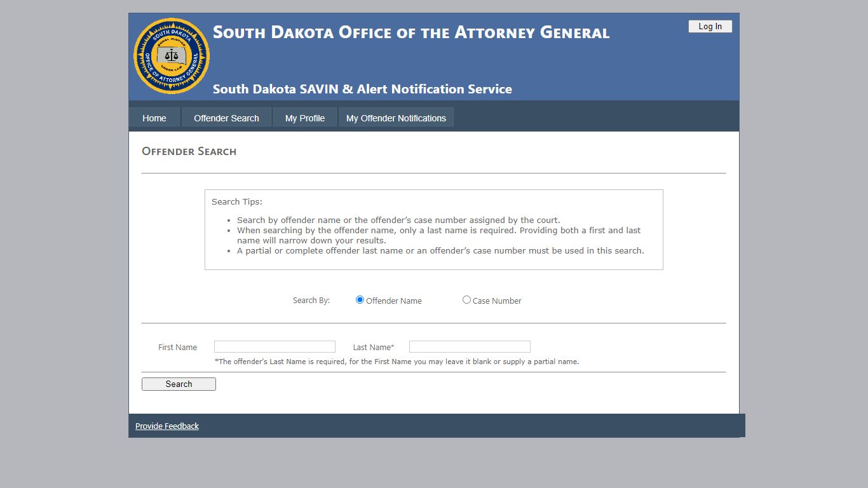Follow the Provide Feedback link
This screenshot has height=488, width=868.
[x=167, y=426]
